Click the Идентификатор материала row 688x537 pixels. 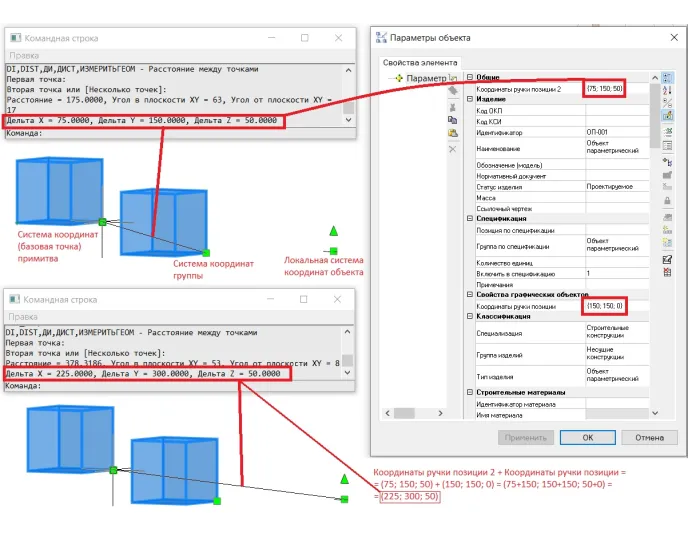(x=562, y=404)
